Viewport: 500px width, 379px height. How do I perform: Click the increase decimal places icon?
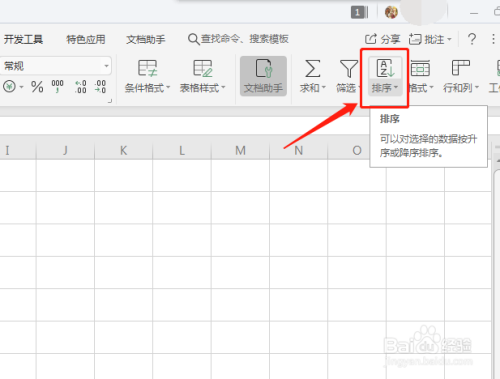coord(80,87)
